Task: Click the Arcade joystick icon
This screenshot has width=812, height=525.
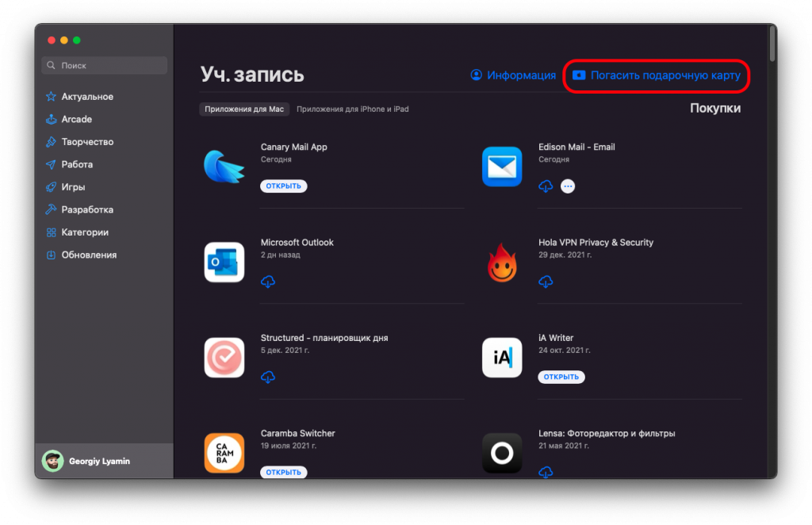Action: [x=51, y=119]
